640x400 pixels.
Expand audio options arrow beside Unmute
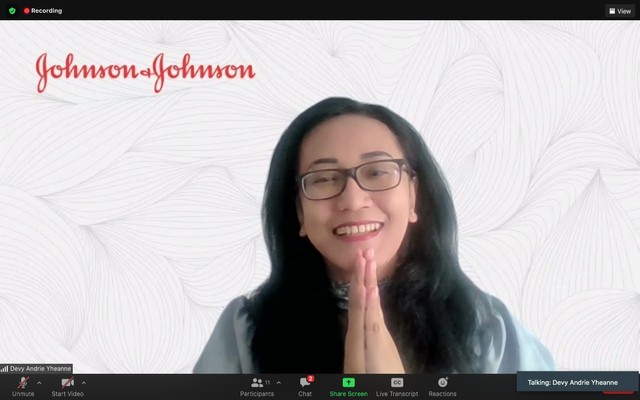click(39, 383)
